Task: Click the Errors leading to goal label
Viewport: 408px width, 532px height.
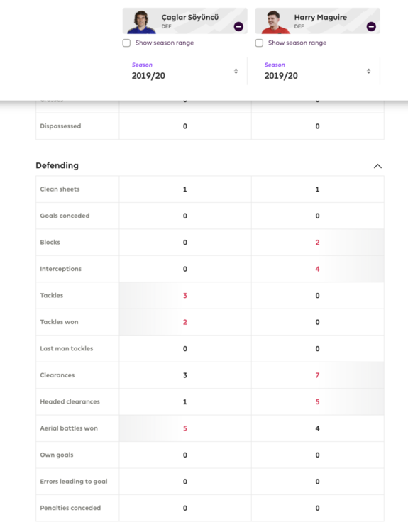Action: [74, 482]
